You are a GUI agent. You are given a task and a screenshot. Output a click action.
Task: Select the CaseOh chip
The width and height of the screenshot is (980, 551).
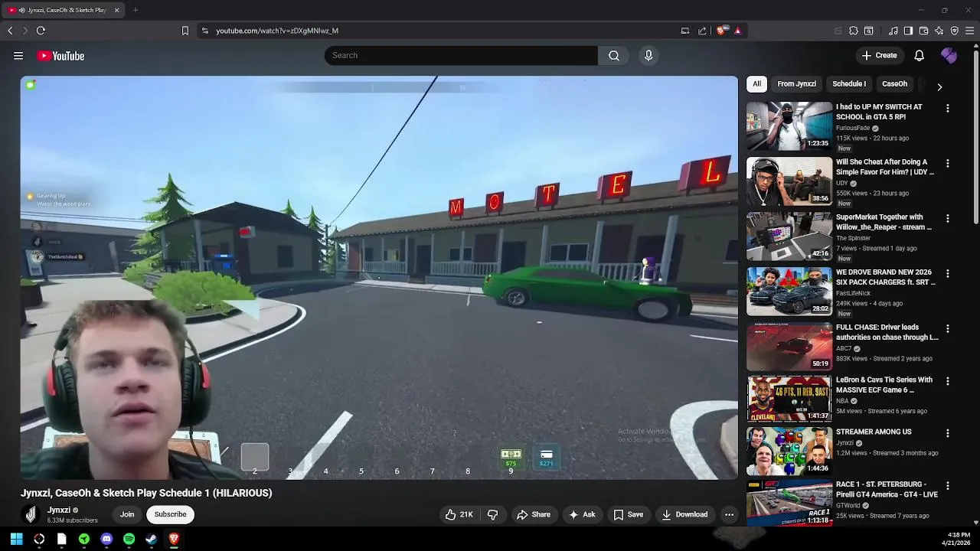(894, 84)
